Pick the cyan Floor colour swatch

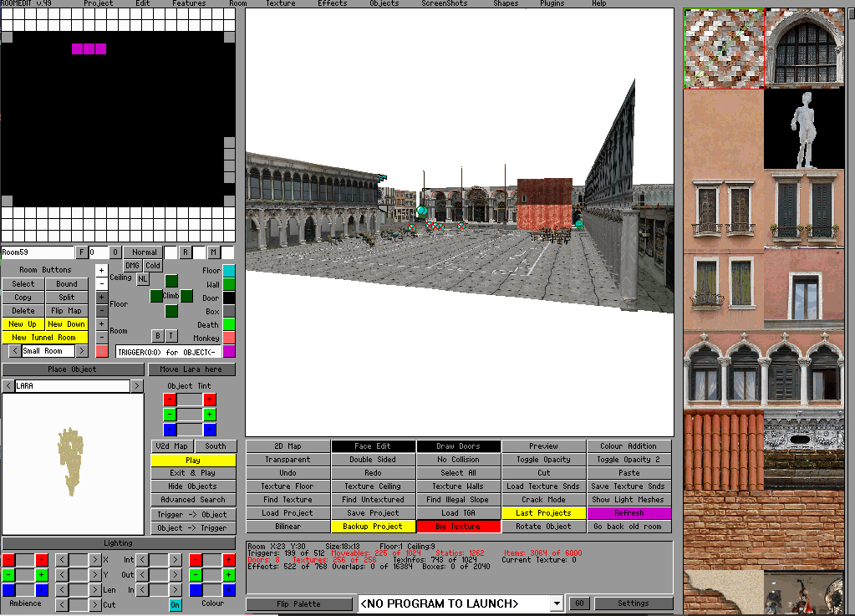point(229,271)
